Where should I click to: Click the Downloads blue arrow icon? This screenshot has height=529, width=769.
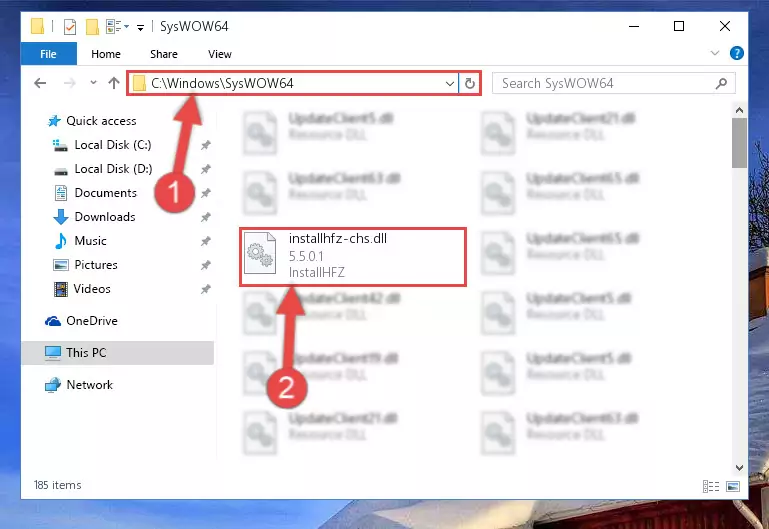[x=60, y=217]
